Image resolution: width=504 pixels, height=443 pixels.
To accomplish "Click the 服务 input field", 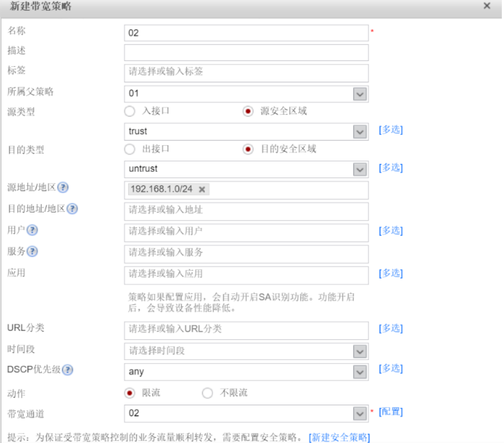I will click(246, 254).
